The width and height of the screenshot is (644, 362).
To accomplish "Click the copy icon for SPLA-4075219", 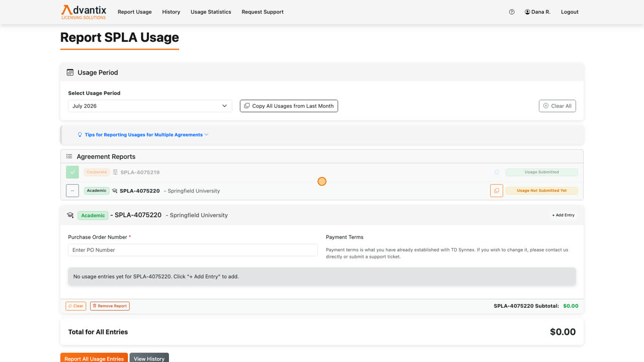I will pyautogui.click(x=497, y=172).
